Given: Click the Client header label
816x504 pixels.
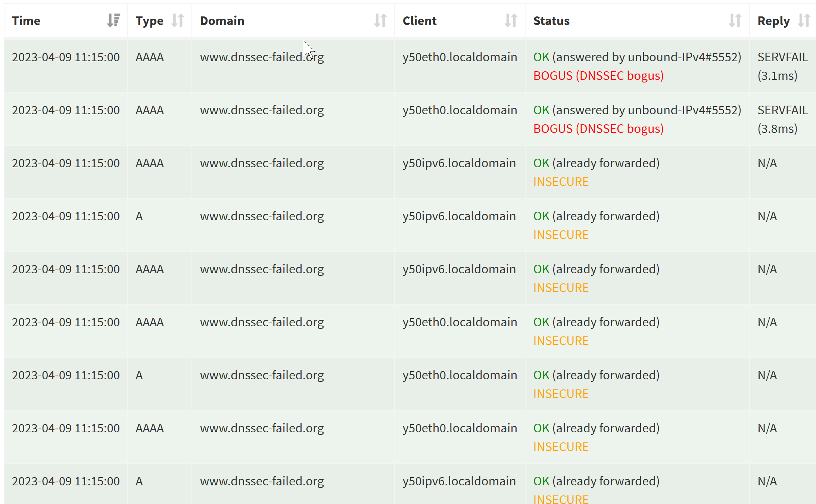Looking at the screenshot, I should click(420, 21).
